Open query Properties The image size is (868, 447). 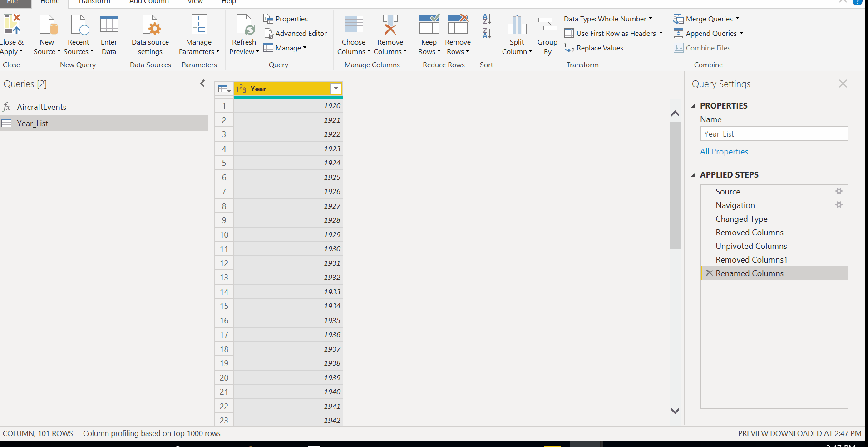(286, 19)
